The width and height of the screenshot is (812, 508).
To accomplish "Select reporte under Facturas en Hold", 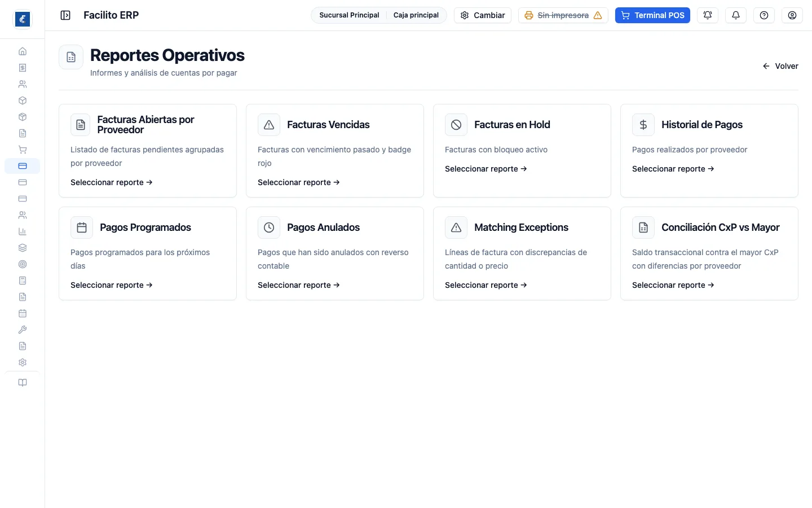I will click(x=486, y=169).
